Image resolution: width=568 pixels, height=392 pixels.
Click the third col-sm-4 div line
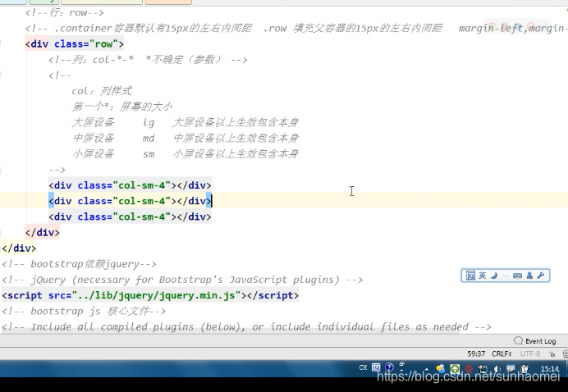tap(130, 217)
